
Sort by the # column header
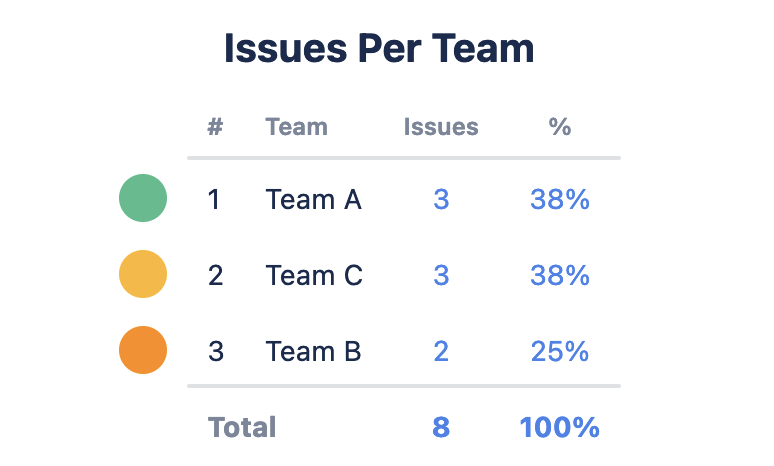click(215, 127)
